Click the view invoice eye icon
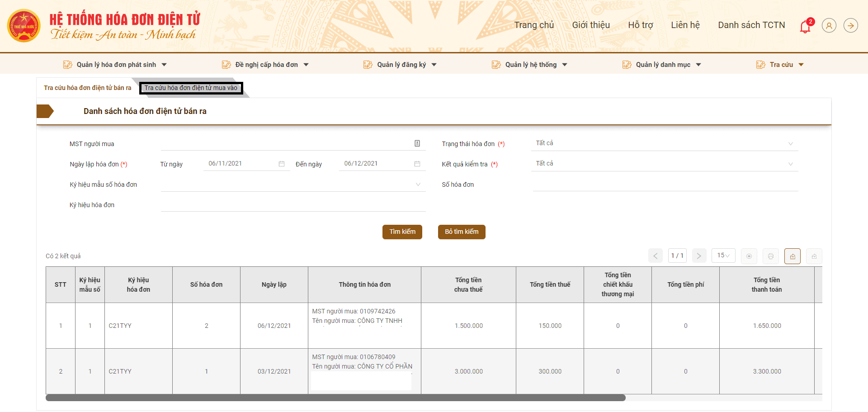The height and width of the screenshot is (412, 868). (749, 256)
